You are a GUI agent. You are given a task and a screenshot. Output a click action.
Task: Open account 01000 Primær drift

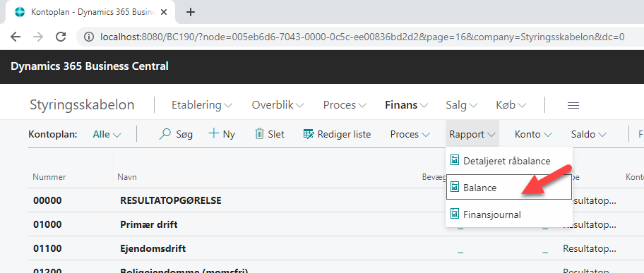(x=149, y=224)
